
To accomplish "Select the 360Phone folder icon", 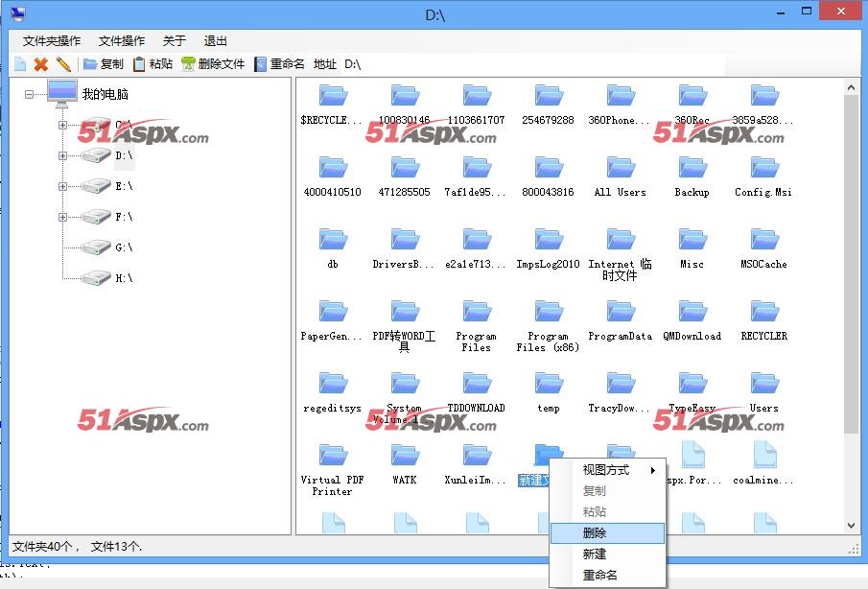I will 621,95.
